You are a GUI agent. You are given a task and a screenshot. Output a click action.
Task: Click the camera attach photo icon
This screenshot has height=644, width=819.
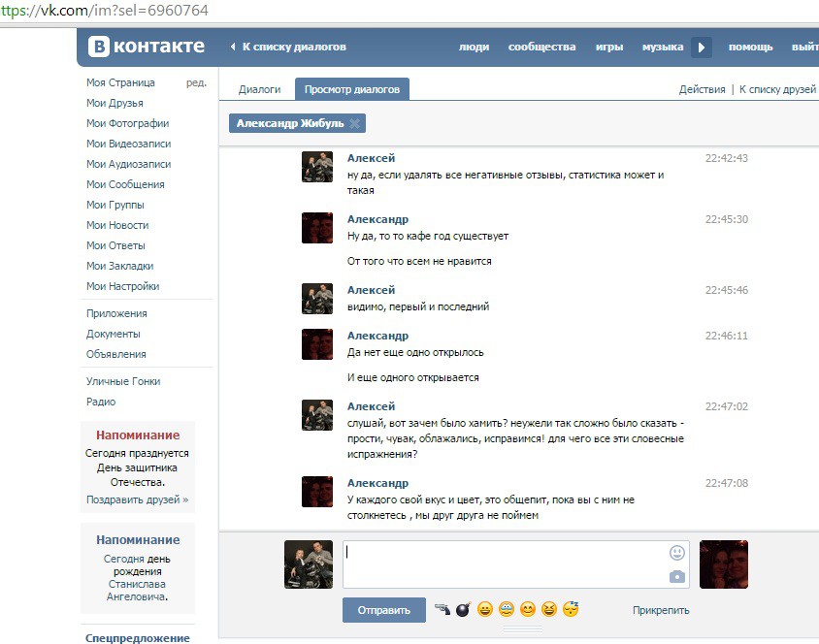[x=676, y=577]
